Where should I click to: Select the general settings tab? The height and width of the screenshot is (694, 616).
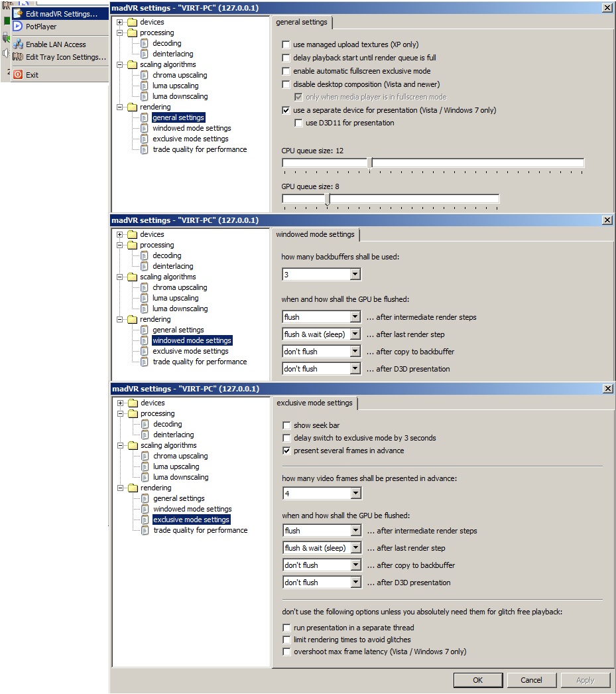[302, 22]
